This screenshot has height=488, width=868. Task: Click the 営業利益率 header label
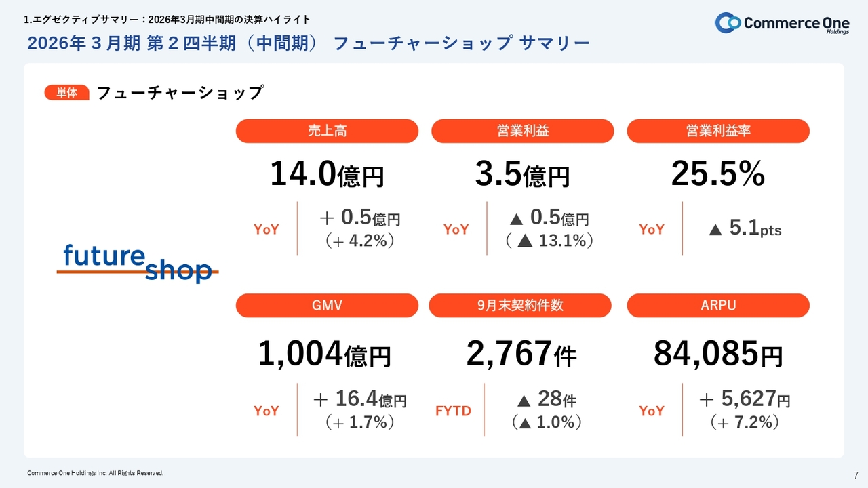[718, 131]
